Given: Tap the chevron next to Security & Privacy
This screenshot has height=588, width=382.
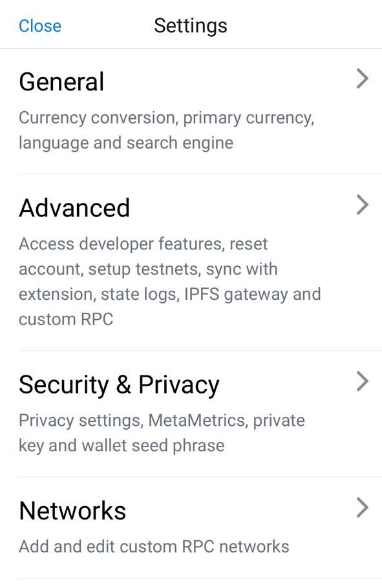Looking at the screenshot, I should pyautogui.click(x=363, y=381).
